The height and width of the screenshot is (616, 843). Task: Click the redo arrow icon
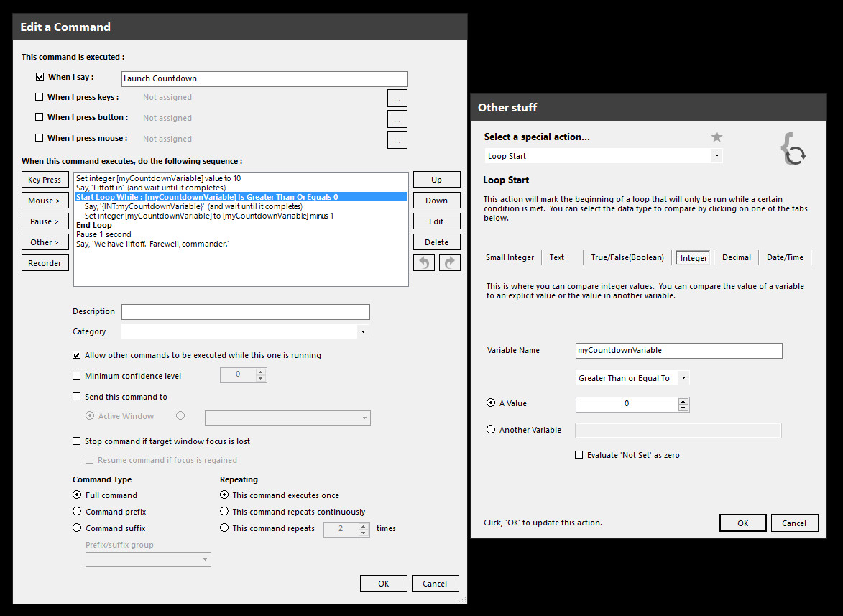449,263
